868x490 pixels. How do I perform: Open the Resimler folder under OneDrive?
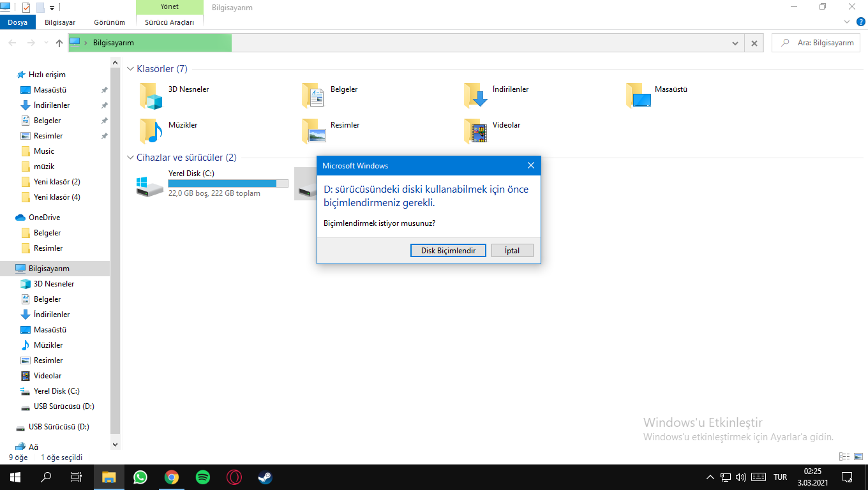[x=48, y=248]
